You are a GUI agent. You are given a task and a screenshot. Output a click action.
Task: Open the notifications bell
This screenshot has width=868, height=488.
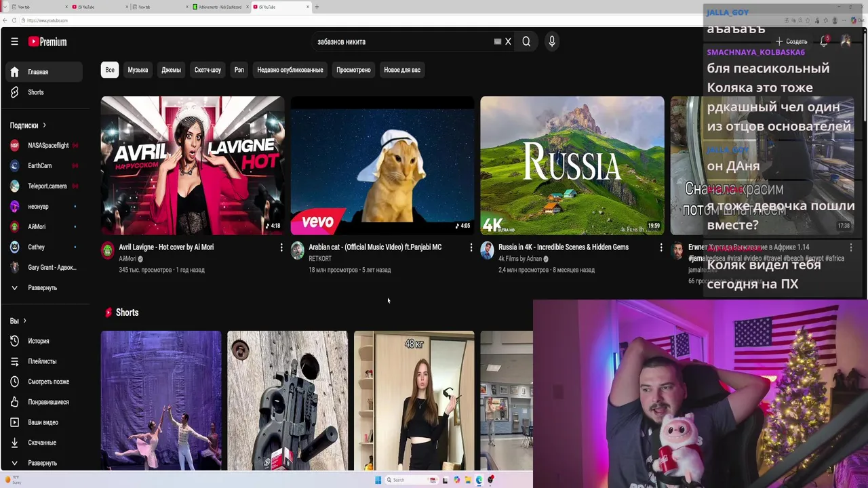pos(824,41)
